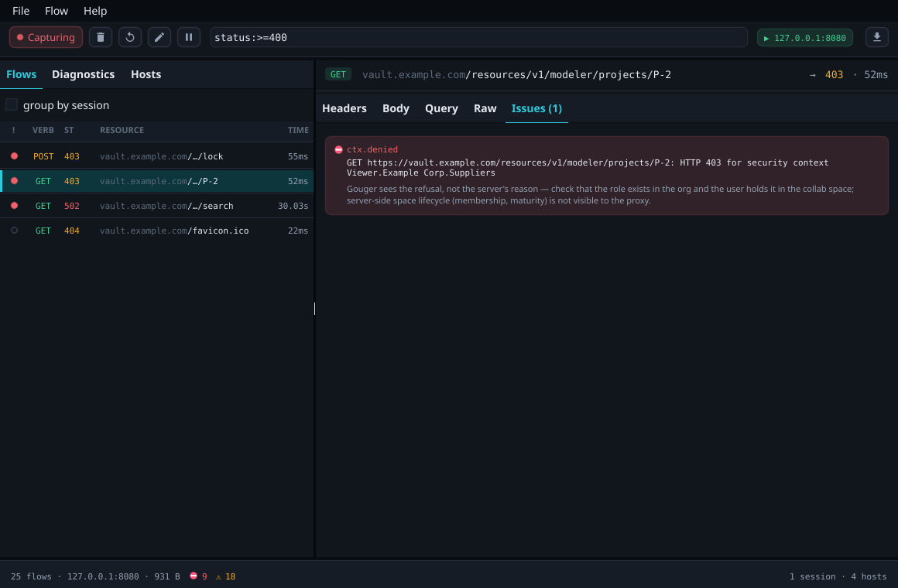Click the detail header URL path

[x=516, y=74]
